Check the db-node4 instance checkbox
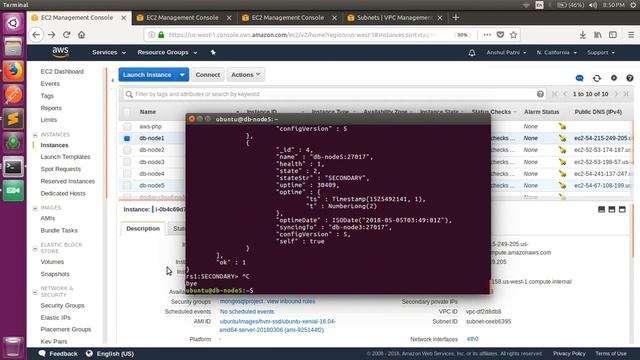640x360 pixels. click(x=127, y=174)
